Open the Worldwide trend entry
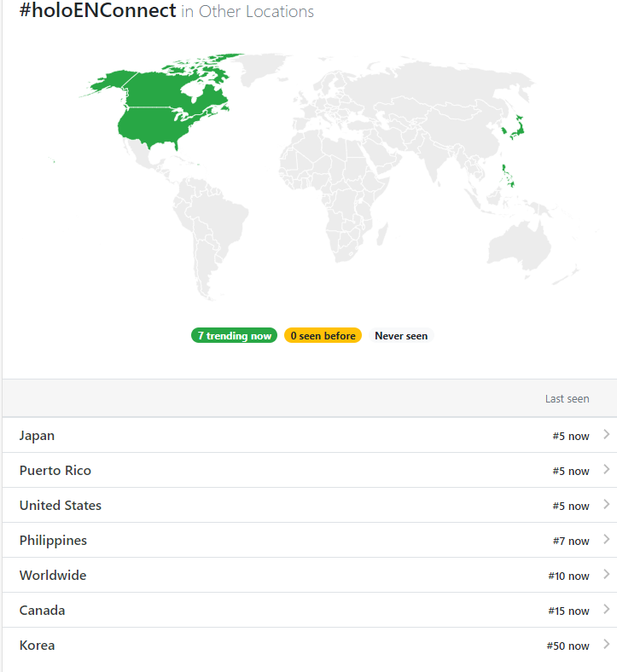 [x=53, y=576]
